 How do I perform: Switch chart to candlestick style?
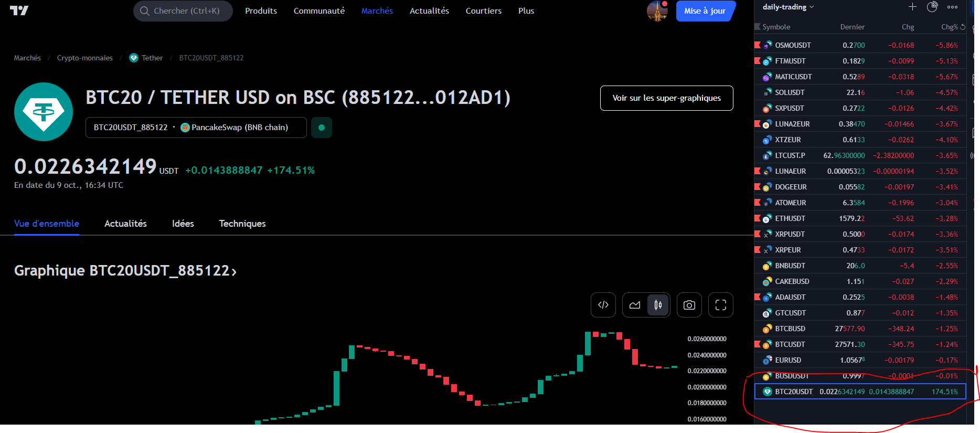[658, 305]
